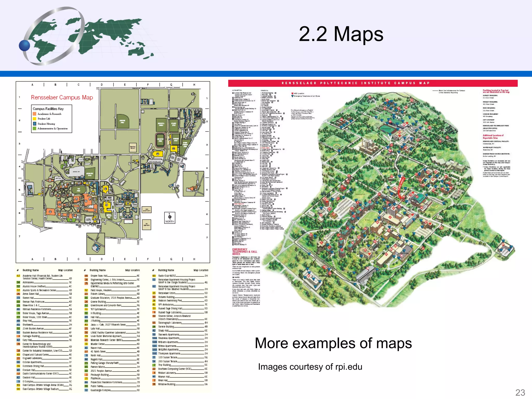Click the 'More examples of maps' caption
Screen dimensions: 532x399
[333, 343]
